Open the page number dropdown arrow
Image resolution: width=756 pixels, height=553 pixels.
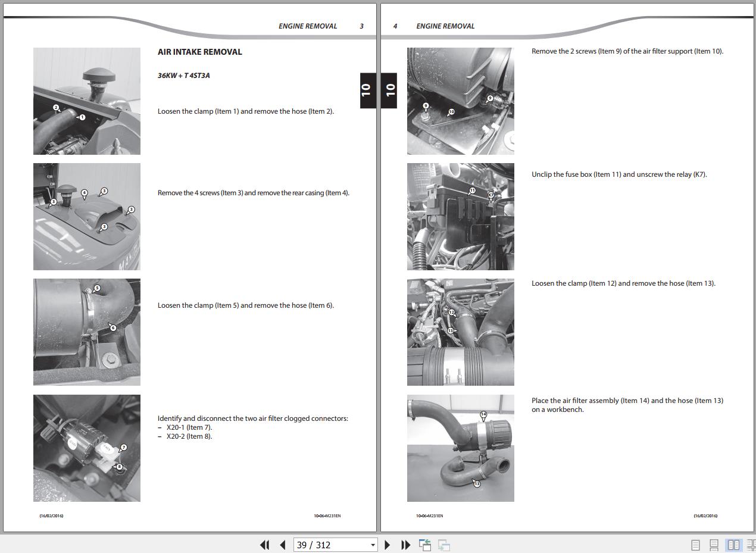point(373,545)
